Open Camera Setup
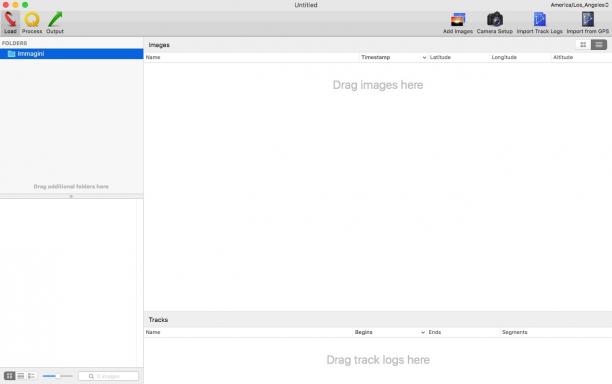Screen dimensions: 612x384 (495, 23)
